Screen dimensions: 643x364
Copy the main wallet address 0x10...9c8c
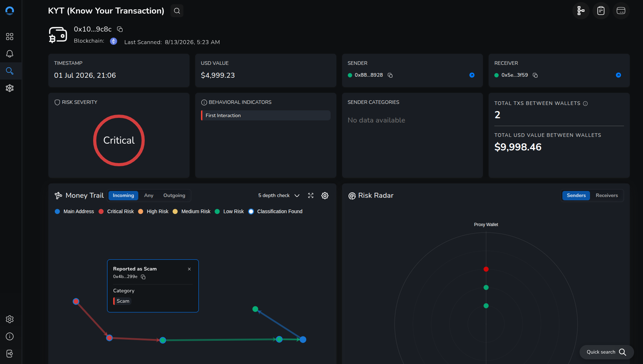coord(120,29)
